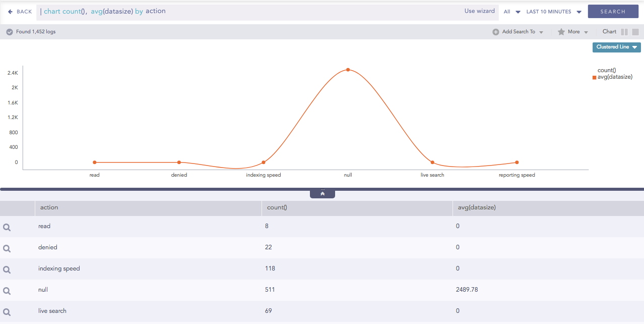The width and height of the screenshot is (644, 324).
Task: Click the magnifier icon on the read row
Action: (7, 227)
